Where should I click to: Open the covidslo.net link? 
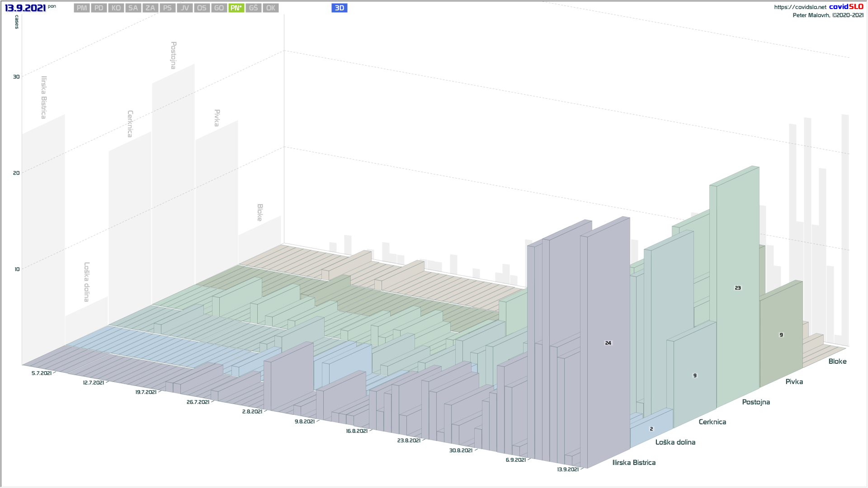click(x=800, y=7)
